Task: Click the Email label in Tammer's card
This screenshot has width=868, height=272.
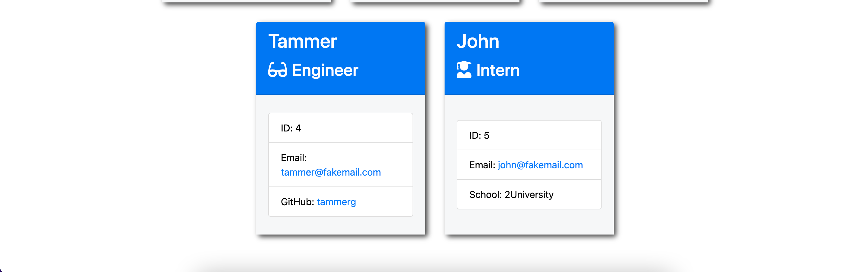Action: point(294,158)
